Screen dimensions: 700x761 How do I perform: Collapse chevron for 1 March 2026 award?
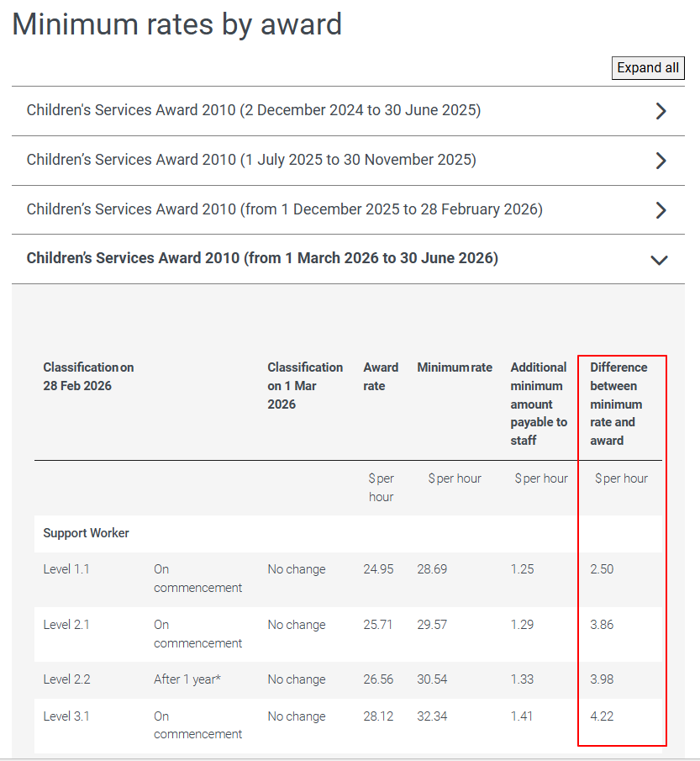tap(660, 260)
